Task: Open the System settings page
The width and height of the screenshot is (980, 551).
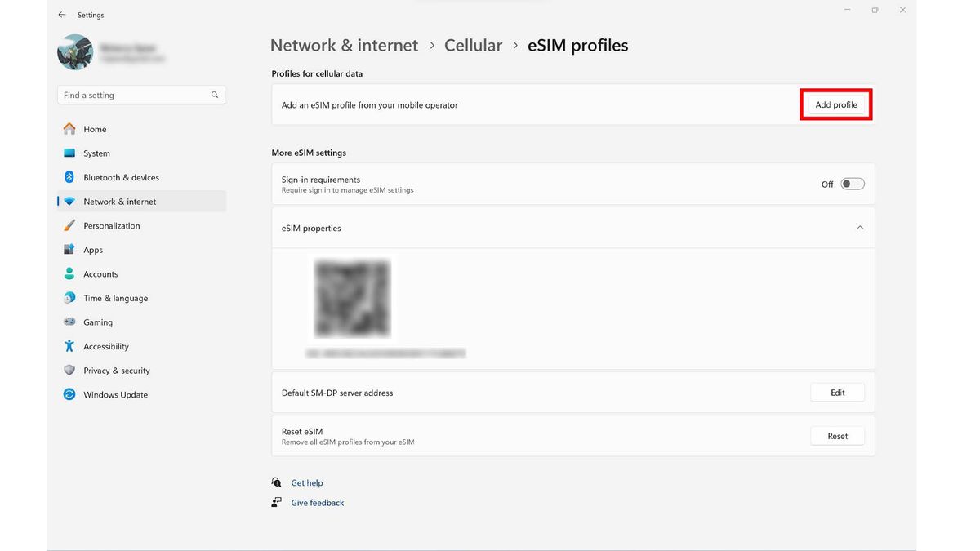Action: (x=96, y=153)
